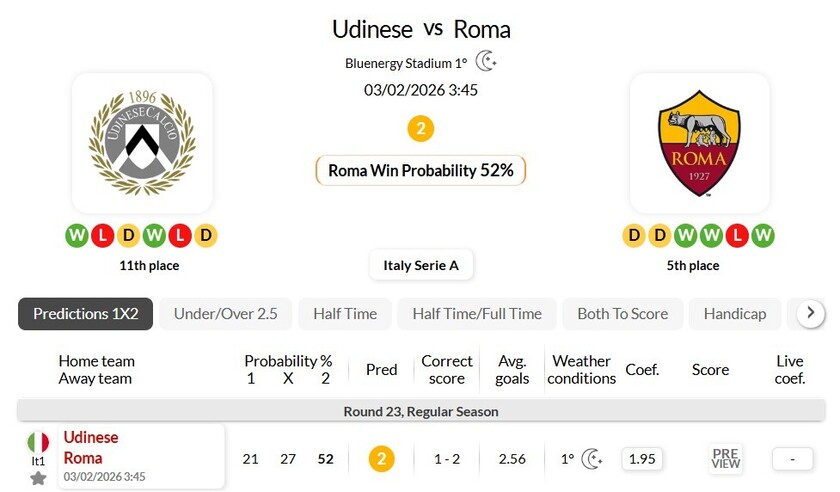Open the Half Time/Full Time tab
This screenshot has width=840, height=492.
pos(477,314)
